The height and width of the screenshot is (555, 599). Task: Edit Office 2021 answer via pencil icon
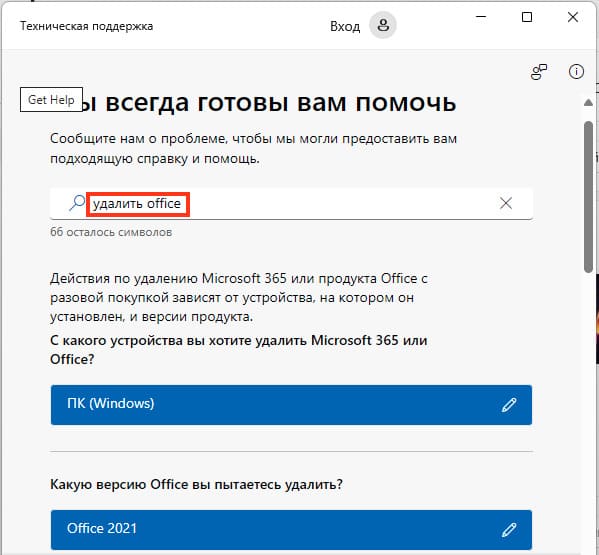click(509, 530)
